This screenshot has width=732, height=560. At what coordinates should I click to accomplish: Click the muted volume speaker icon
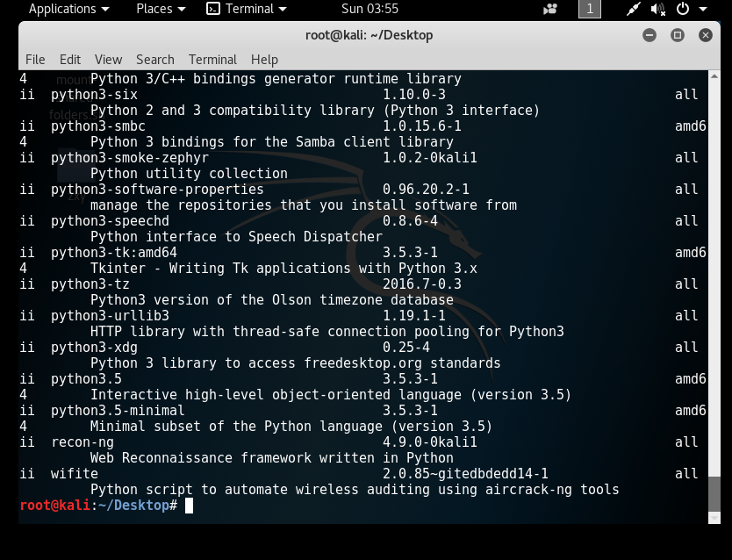tap(657, 10)
